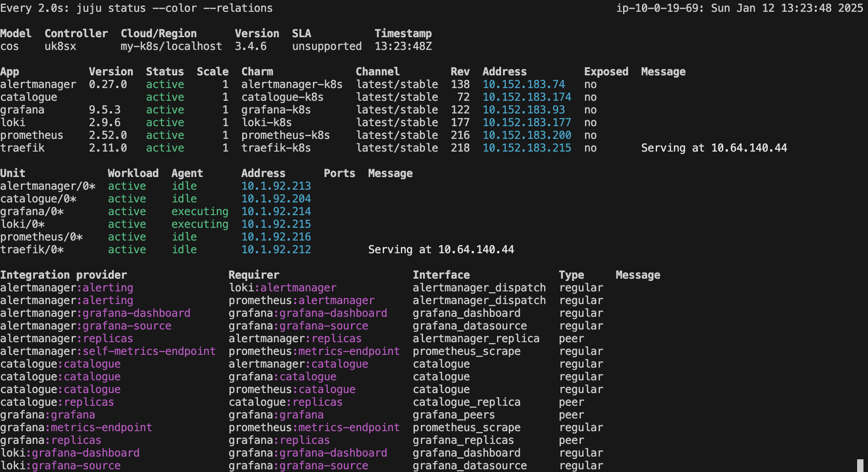Click requirer 'grafana:catalogue'
868x472 pixels.
283,377
